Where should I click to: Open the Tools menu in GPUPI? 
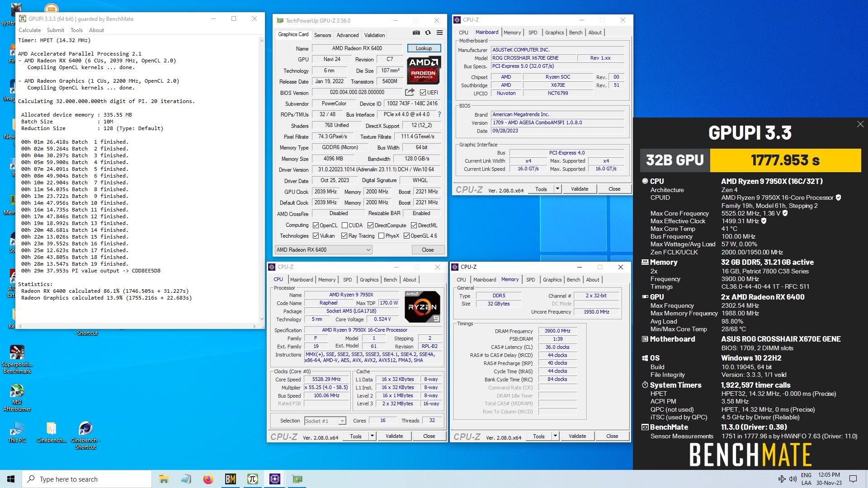coord(76,30)
